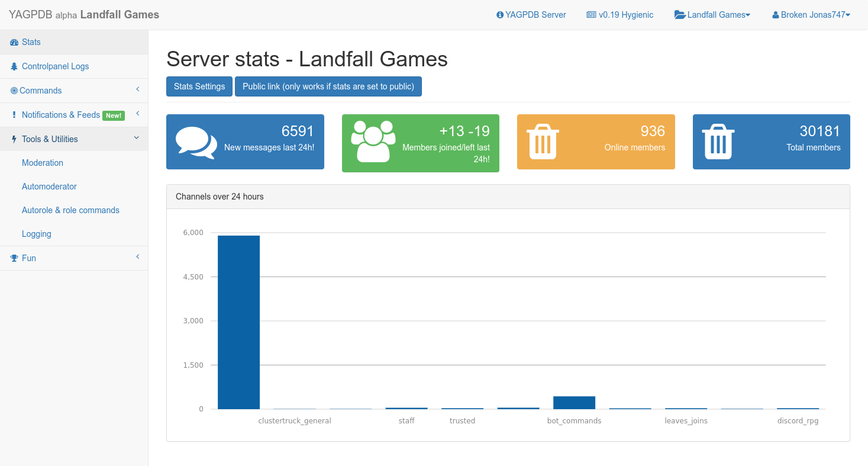Click the lightning bolt icon beside Tools & Utilities
Viewport: 868px width, 466px height.
tap(14, 139)
